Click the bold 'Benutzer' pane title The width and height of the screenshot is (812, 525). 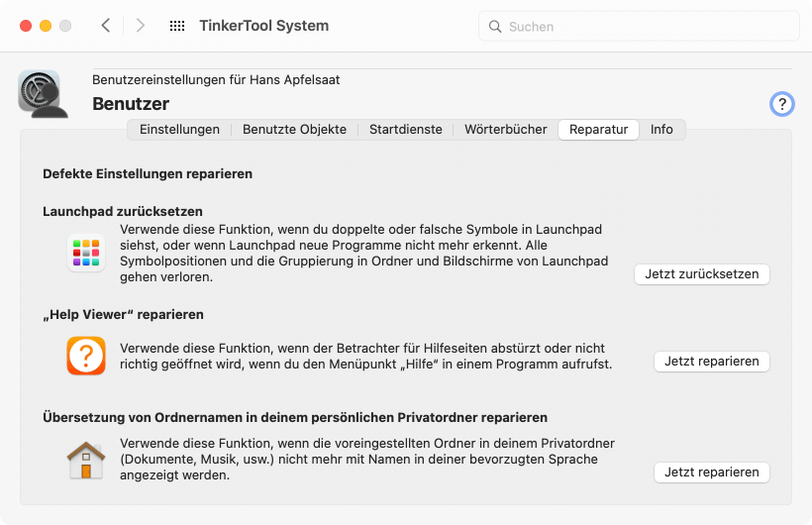point(131,104)
